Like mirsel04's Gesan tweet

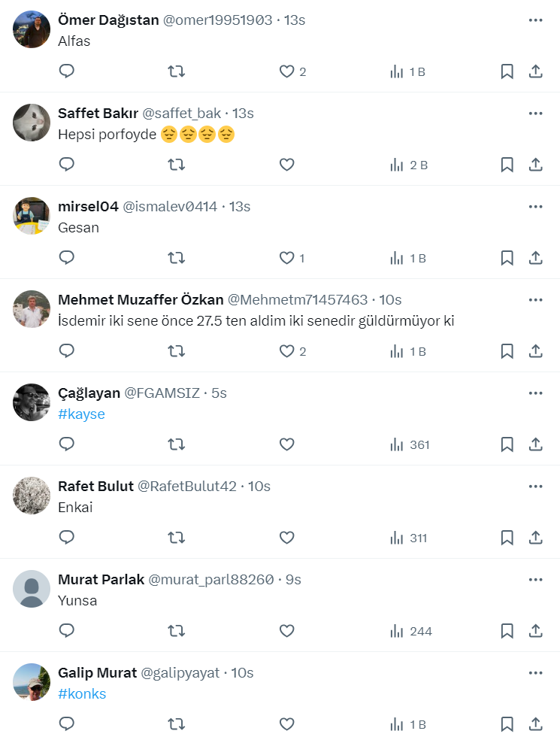click(x=286, y=258)
